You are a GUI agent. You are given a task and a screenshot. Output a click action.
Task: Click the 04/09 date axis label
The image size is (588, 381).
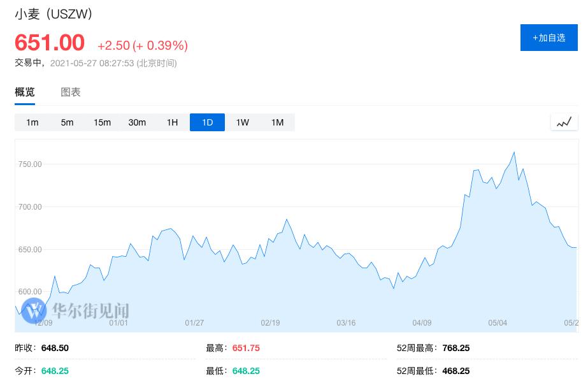coord(422,323)
